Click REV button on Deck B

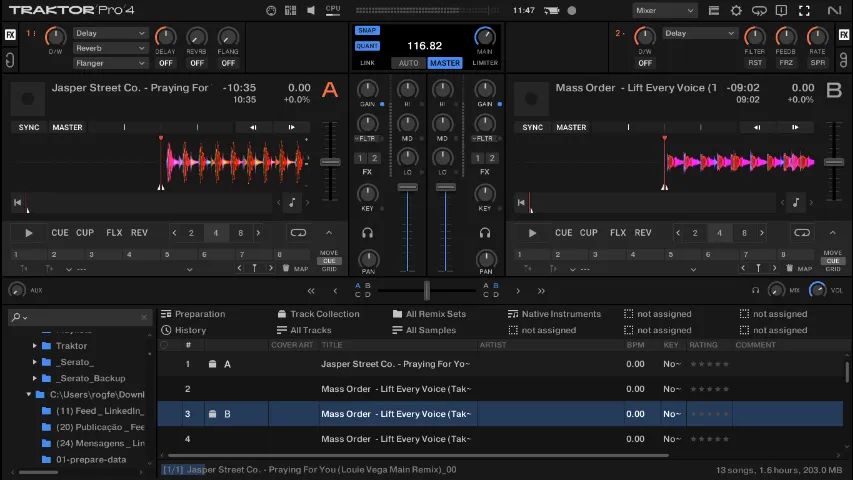[643, 232]
